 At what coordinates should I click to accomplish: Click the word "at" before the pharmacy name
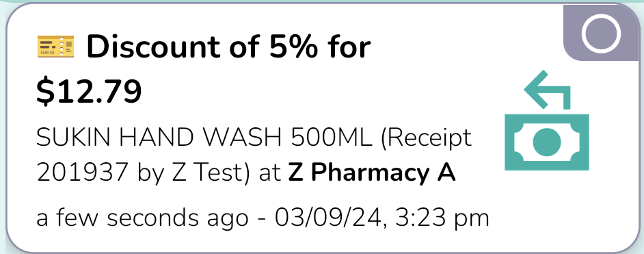[x=270, y=174]
